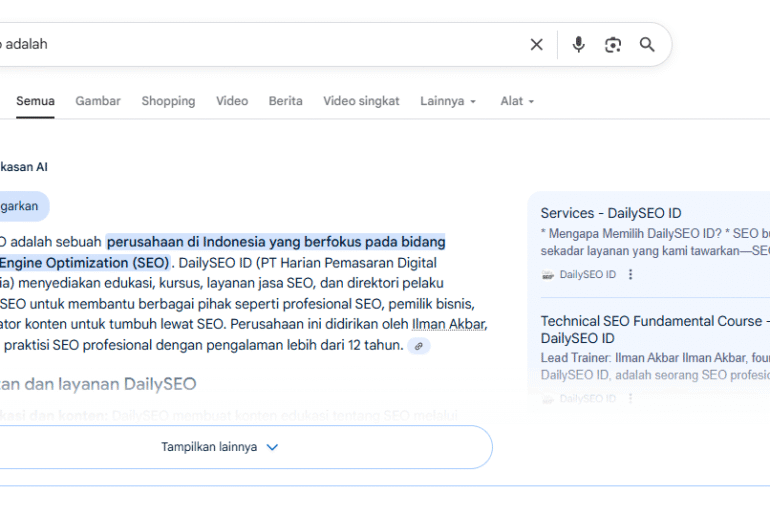The image size is (770, 515).
Task: Click DailySEO ID favicon under Services card
Action: (x=548, y=274)
